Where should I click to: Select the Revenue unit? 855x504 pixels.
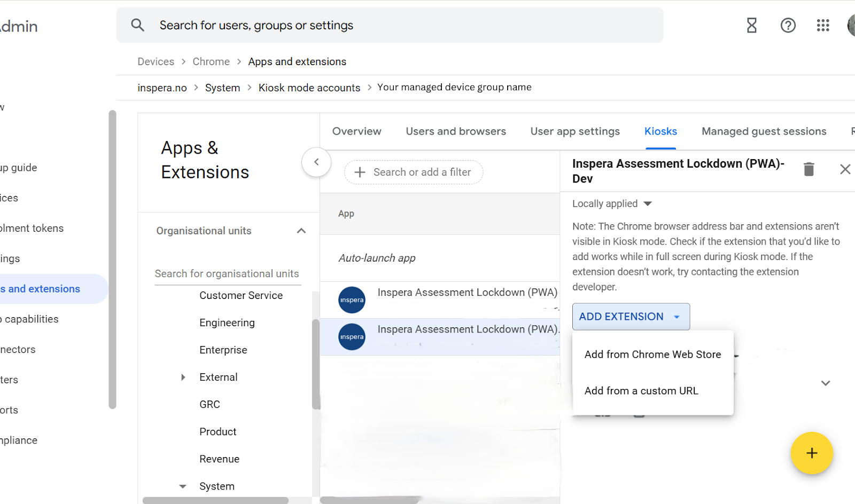click(x=220, y=459)
